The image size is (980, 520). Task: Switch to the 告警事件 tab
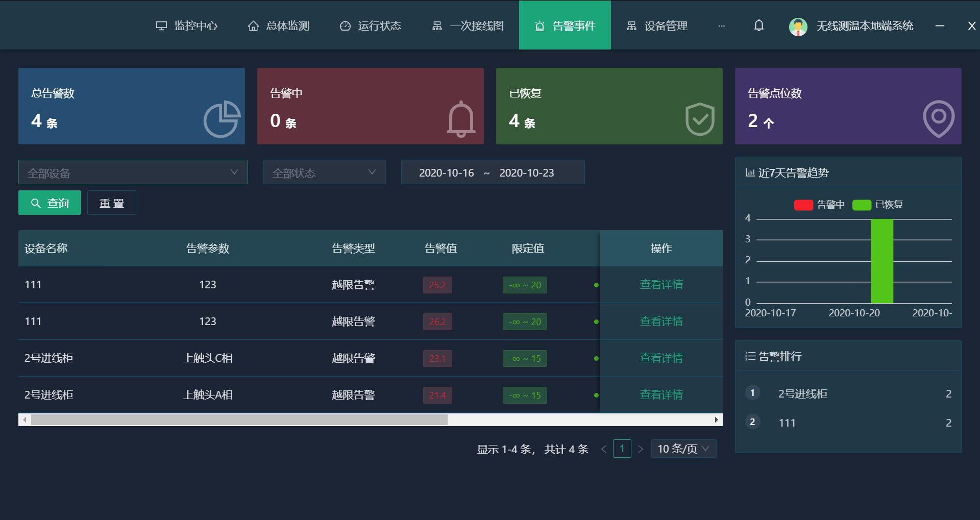point(565,25)
